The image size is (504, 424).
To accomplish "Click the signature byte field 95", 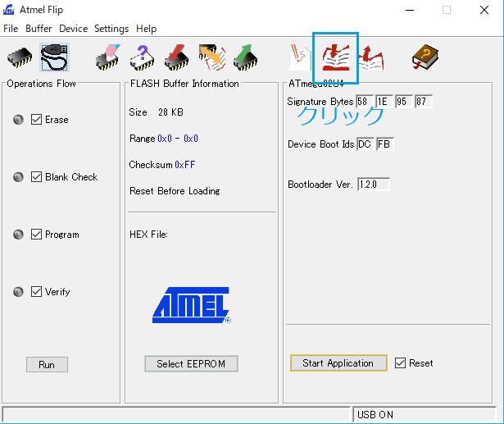I will [x=403, y=102].
